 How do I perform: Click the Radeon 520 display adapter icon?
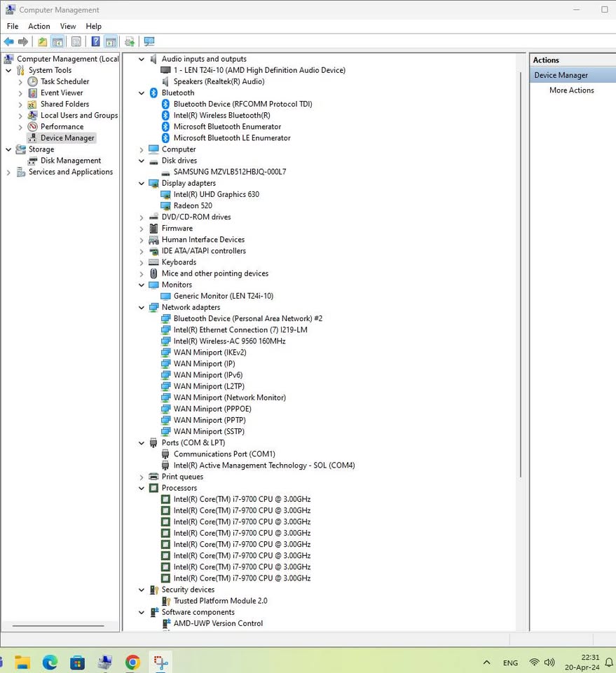coord(165,205)
